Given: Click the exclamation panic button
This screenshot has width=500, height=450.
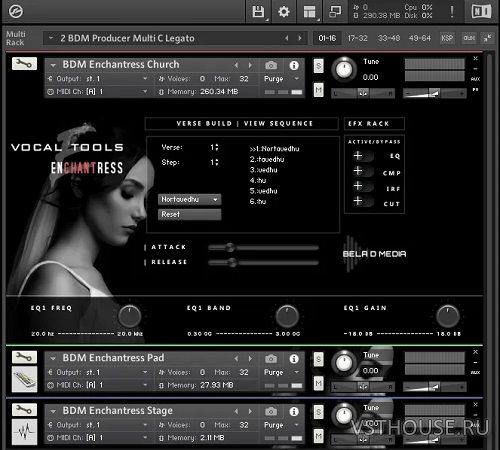Looking at the screenshot, I should (452, 12).
